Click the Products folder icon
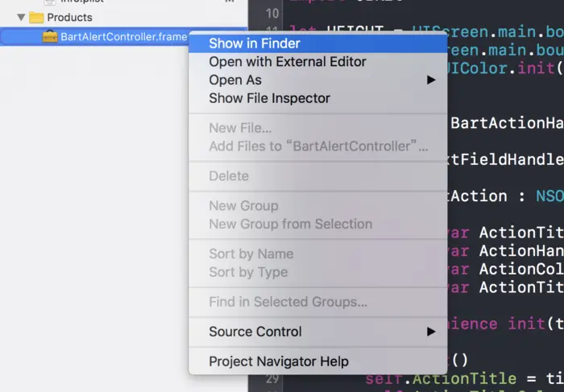564x392 pixels. coord(36,17)
